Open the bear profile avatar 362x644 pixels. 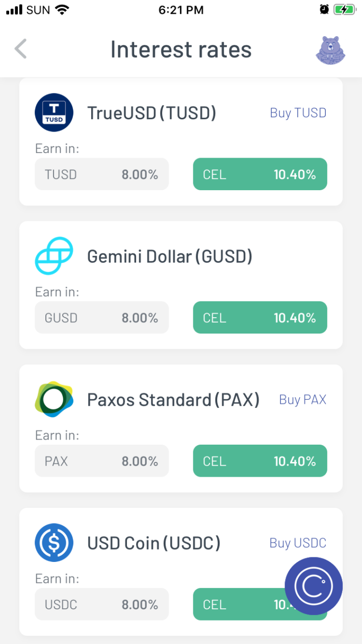[x=330, y=50]
